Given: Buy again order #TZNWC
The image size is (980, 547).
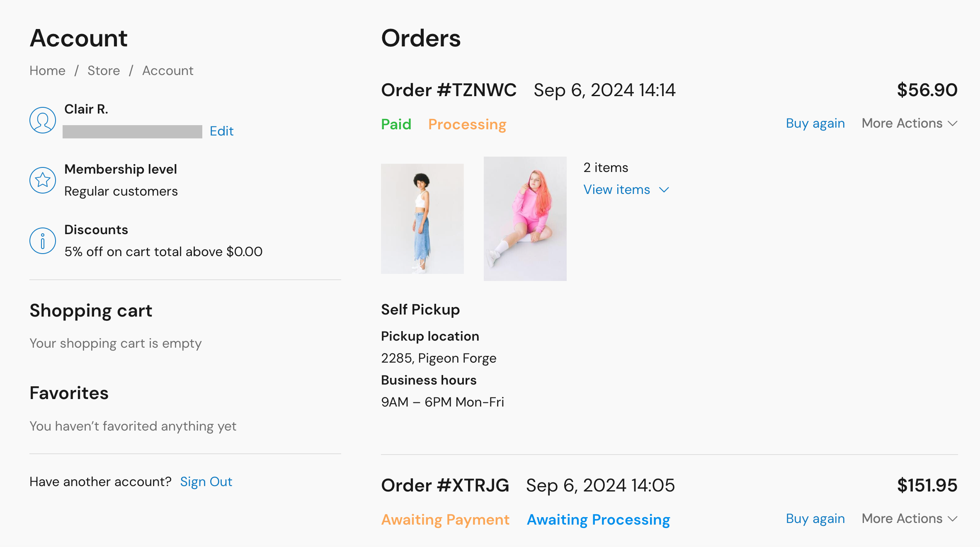Looking at the screenshot, I should [x=815, y=123].
